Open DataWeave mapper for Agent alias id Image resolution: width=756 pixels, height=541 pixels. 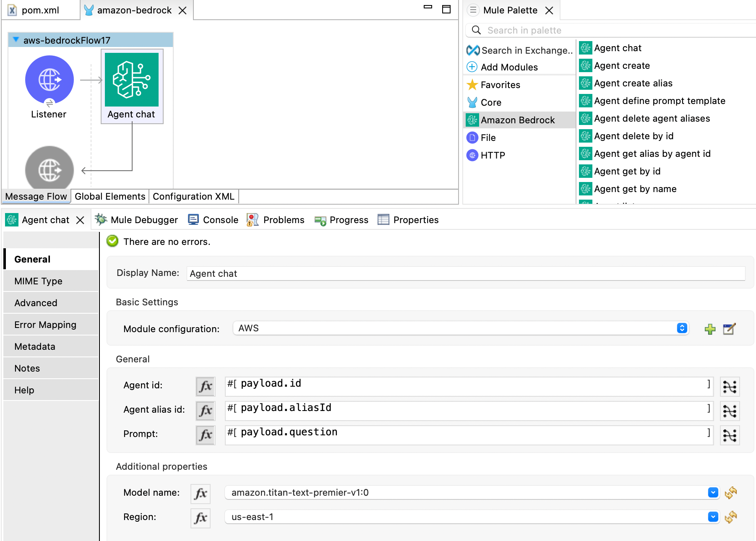tap(730, 411)
